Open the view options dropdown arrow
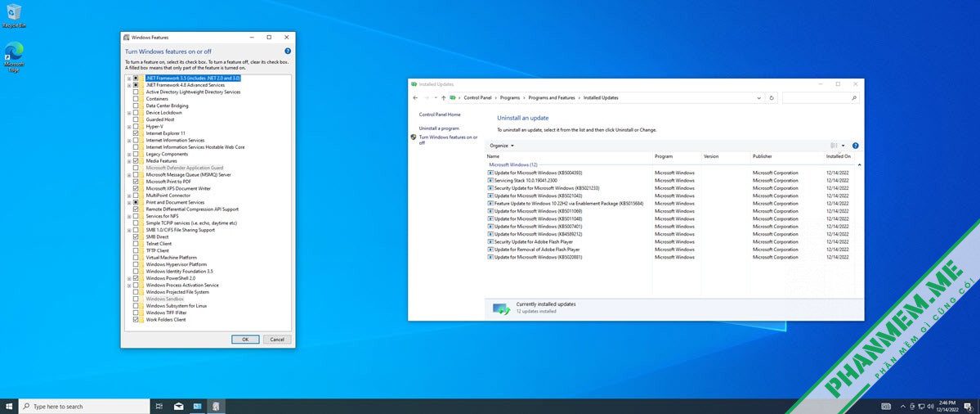The width and height of the screenshot is (980, 414). click(x=843, y=146)
